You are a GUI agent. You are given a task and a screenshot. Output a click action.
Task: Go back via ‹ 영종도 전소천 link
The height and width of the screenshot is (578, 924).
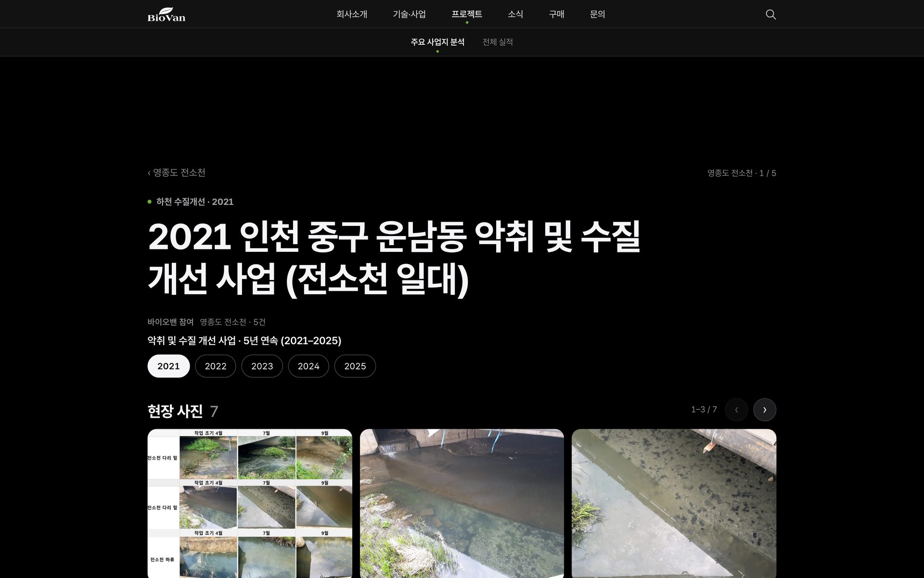coord(177,172)
